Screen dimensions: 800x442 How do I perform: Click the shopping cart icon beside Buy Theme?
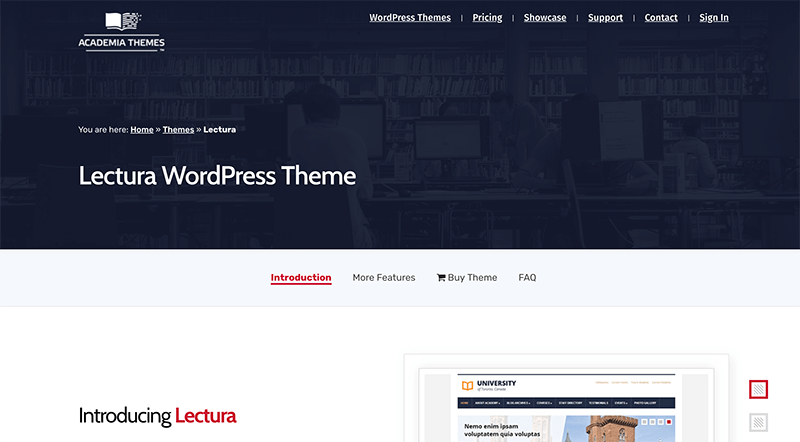tap(441, 278)
